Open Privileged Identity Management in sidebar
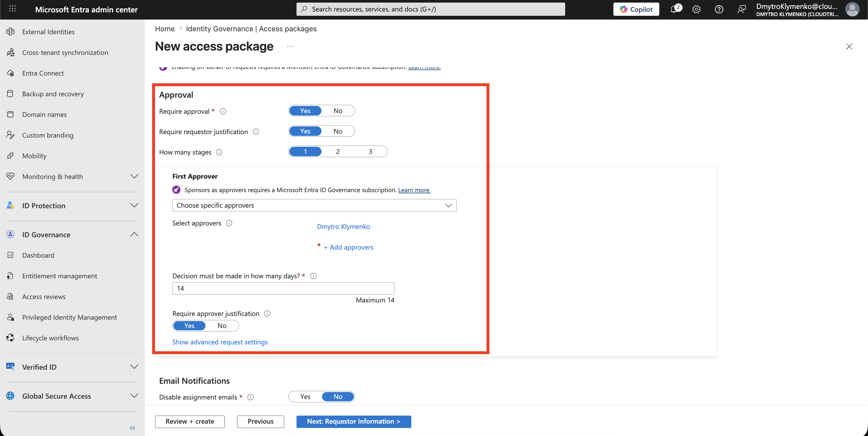The height and width of the screenshot is (436, 868). (x=69, y=317)
